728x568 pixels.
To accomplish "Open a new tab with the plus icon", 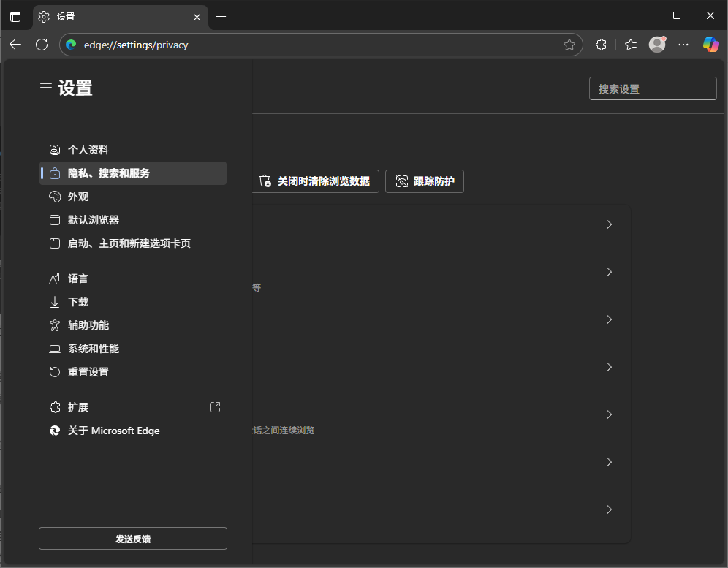I will point(221,15).
